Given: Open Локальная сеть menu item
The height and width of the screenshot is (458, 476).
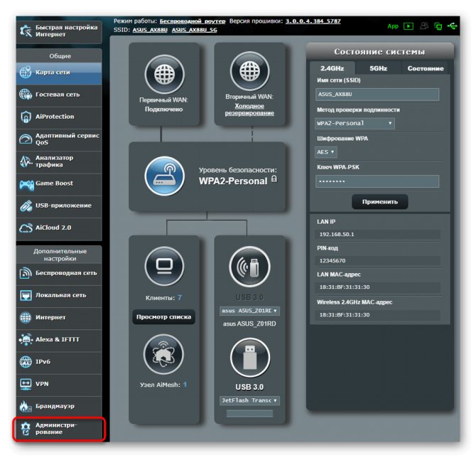Looking at the screenshot, I should coord(59,296).
